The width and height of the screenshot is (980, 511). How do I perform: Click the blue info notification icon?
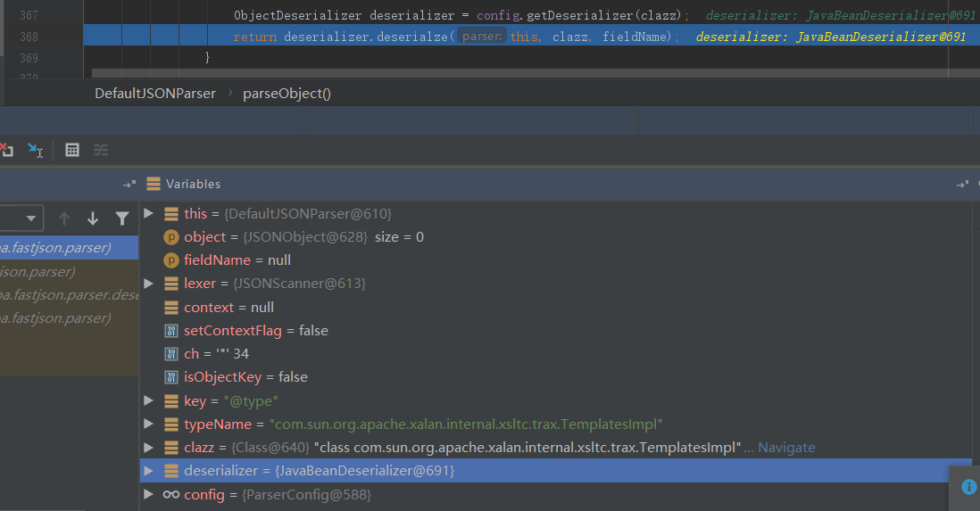point(969,486)
